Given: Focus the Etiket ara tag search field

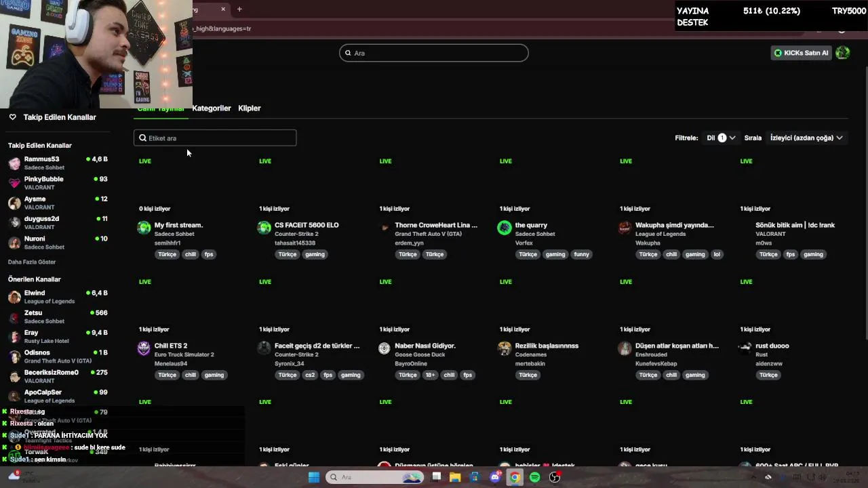Looking at the screenshot, I should point(215,138).
